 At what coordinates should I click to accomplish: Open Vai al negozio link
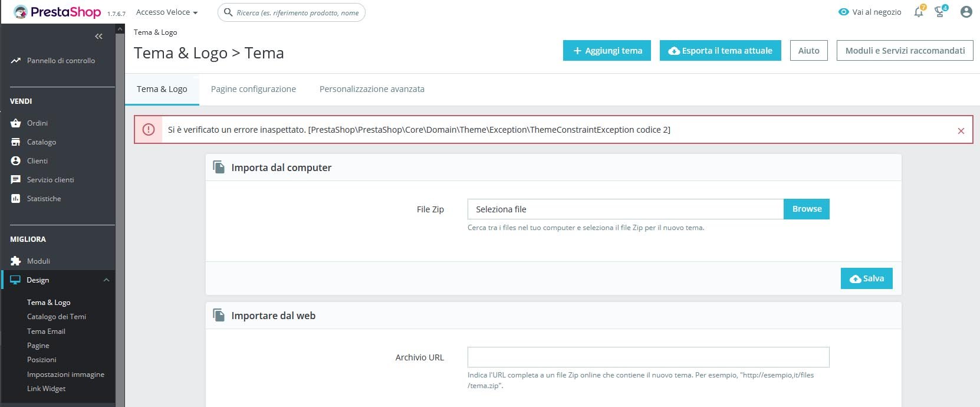(x=870, y=12)
